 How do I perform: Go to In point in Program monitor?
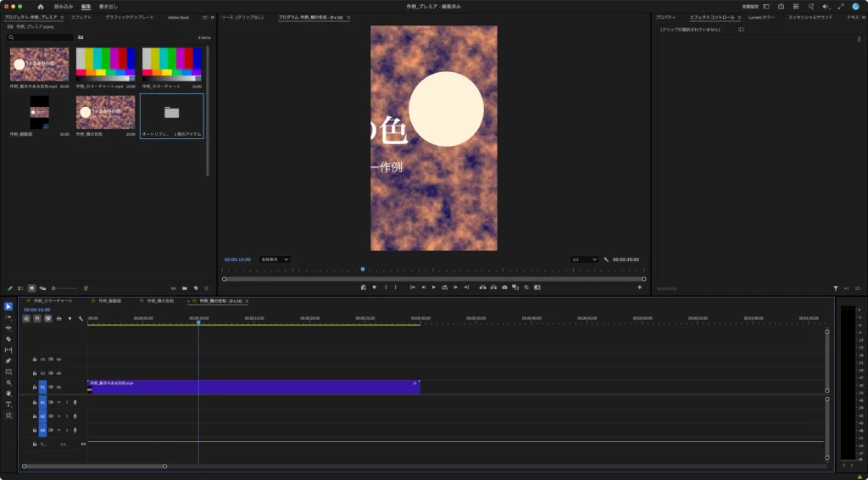point(413,287)
